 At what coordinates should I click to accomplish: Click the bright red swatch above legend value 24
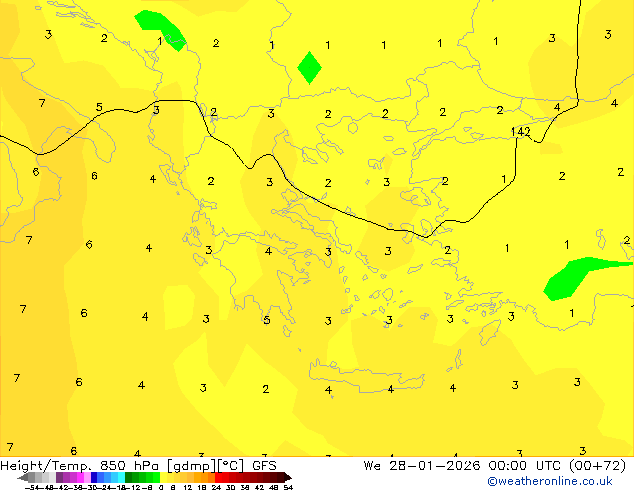(218, 477)
